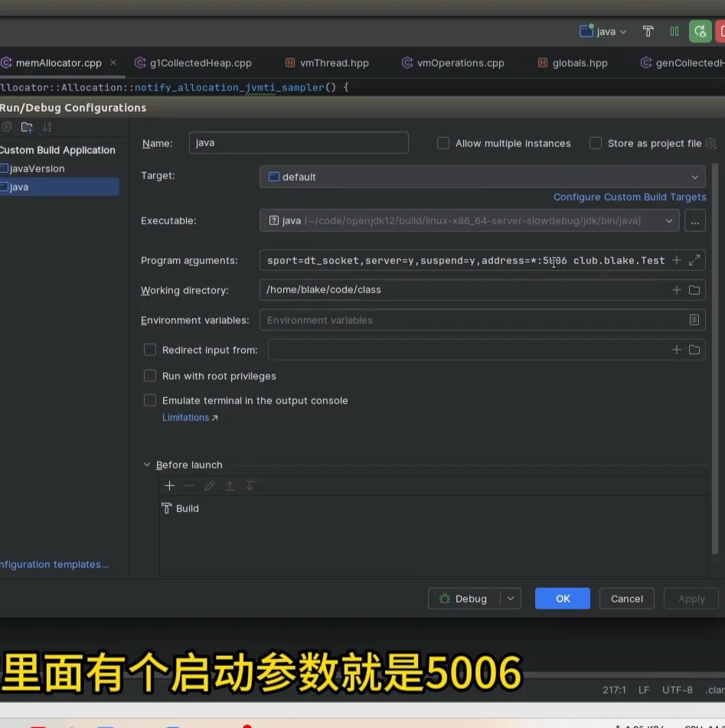Viewport: 725px width, 728px height.
Task: Open Environment variables editor icon
Action: 694,319
